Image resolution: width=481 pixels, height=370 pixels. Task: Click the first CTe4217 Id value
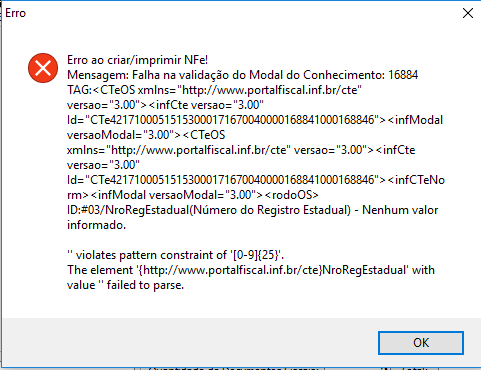pyautogui.click(x=232, y=120)
